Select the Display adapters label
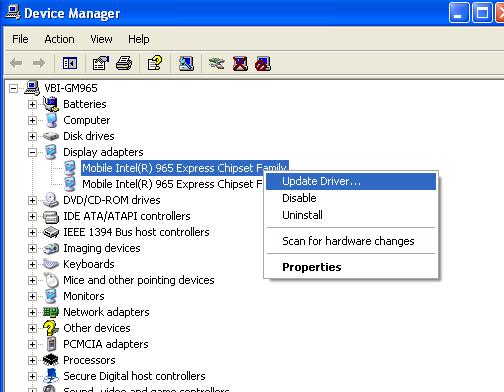This screenshot has height=392, width=504. (103, 152)
